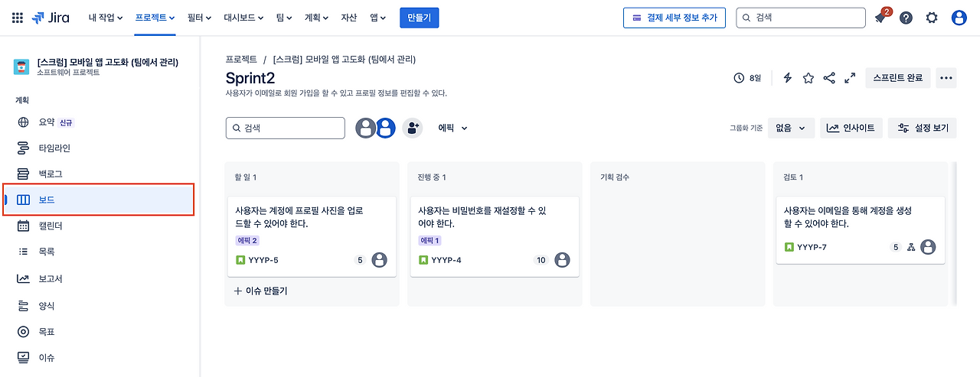
Task: Open the 그룹화 기준 없음 dropdown
Action: click(791, 128)
